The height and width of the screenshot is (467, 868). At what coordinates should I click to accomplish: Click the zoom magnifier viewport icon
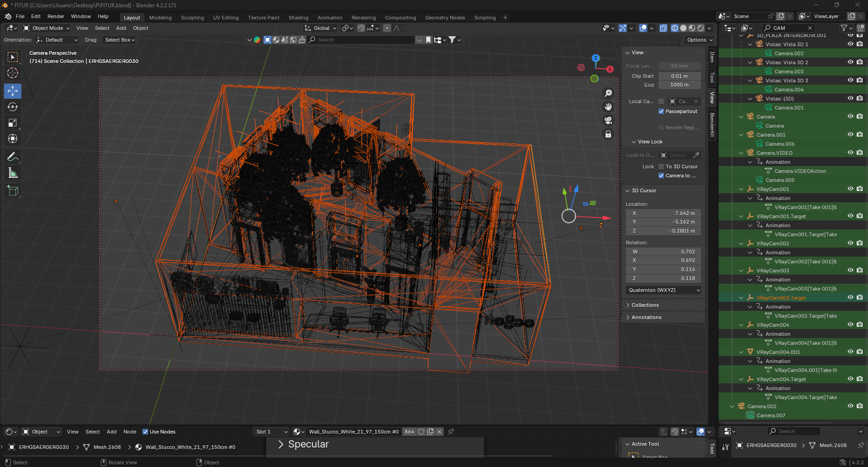(x=608, y=93)
